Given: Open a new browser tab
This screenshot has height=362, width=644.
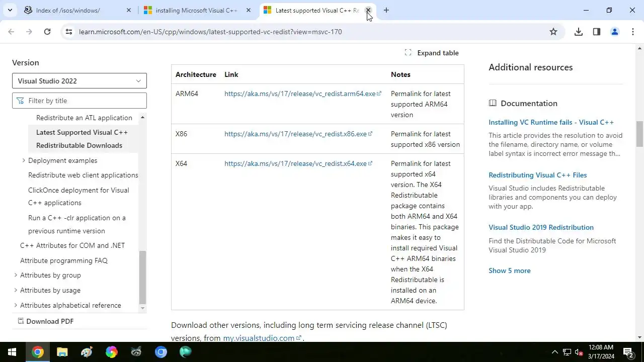Looking at the screenshot, I should pos(386,10).
